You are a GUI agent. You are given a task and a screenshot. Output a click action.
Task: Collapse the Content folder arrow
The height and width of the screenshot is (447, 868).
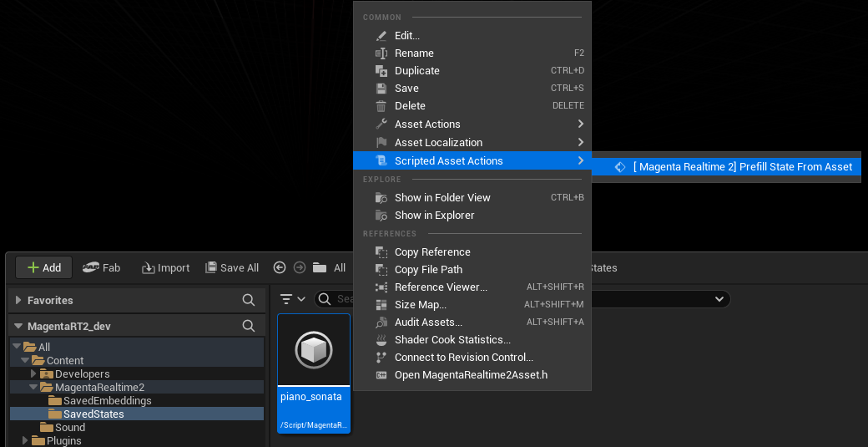pyautogui.click(x=24, y=360)
